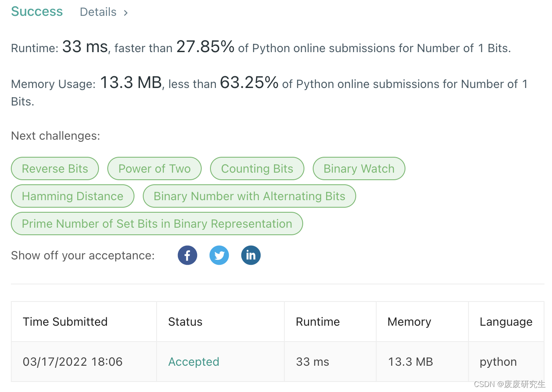Open Binary Number with Alternating Bits challenge
This screenshot has height=392, width=552.
tap(249, 196)
